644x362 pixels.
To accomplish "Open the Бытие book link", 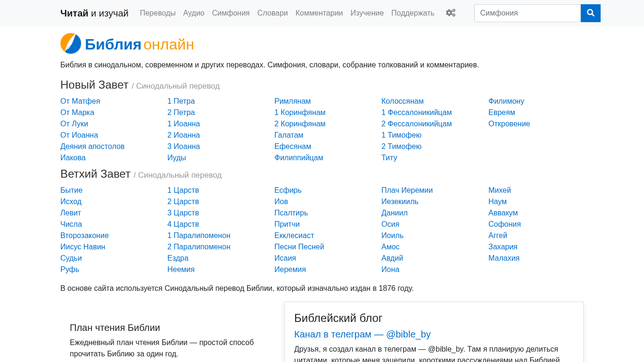I will click(72, 190).
